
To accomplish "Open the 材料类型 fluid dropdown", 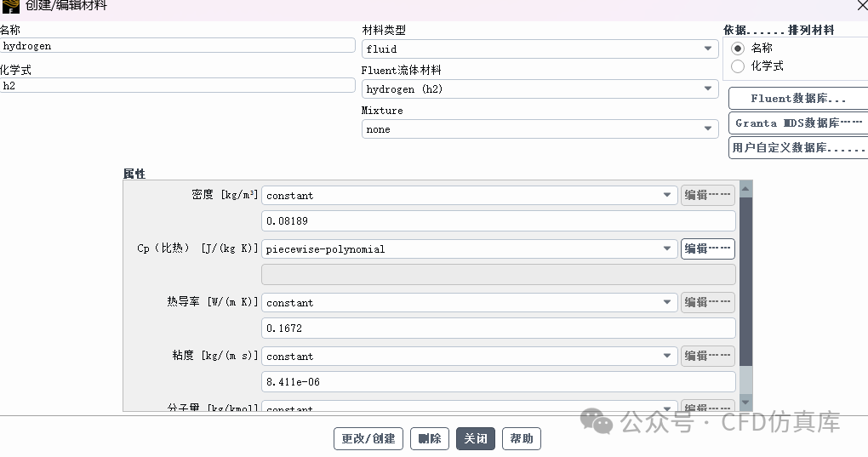I will pos(540,49).
